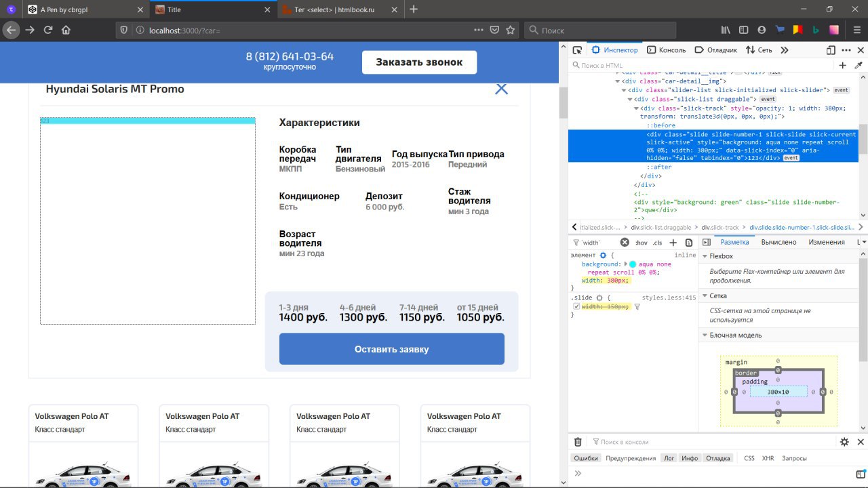Toggle the CSS console filter

(x=749, y=458)
